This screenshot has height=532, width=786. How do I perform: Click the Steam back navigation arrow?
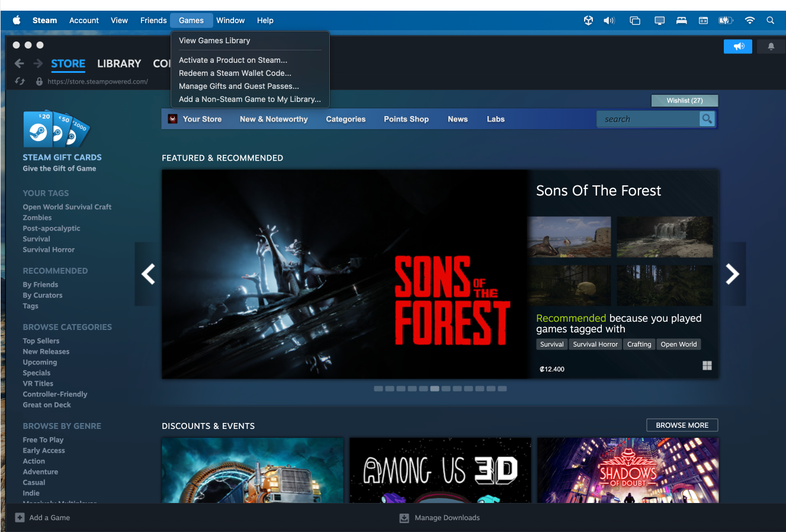point(19,63)
